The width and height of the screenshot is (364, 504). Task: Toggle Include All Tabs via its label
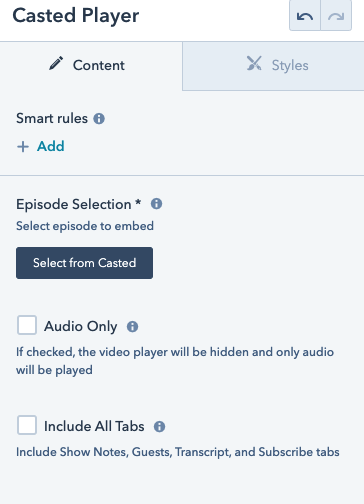[x=94, y=426]
